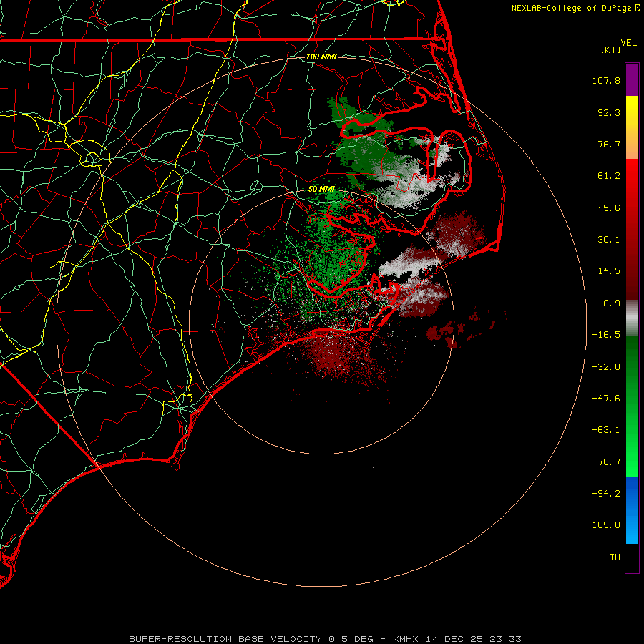Select the -47.6 value on velocity scale
This screenshot has width=644, height=644.
pos(606,399)
